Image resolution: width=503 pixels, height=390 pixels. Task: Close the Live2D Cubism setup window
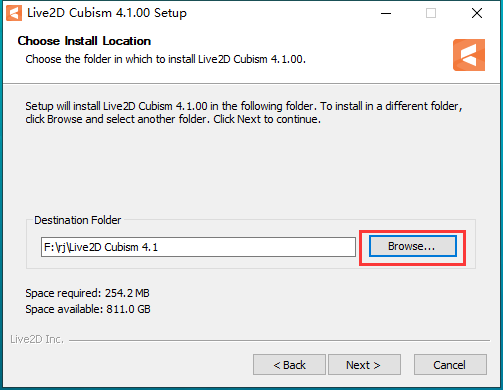[x=477, y=13]
